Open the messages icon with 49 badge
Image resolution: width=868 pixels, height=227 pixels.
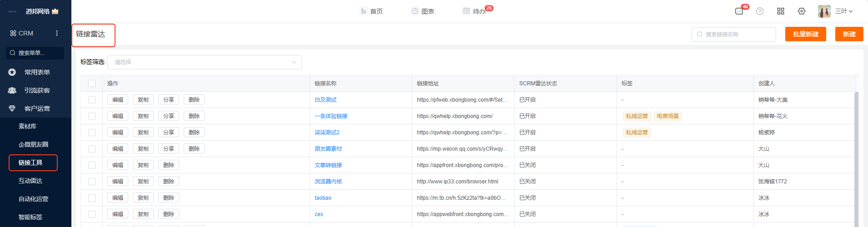coord(739,11)
